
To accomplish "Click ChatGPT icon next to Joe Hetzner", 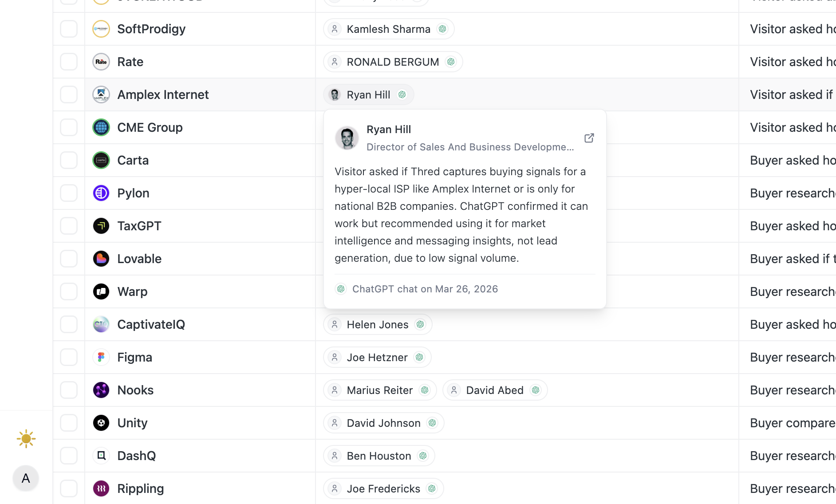I will coord(419,357).
